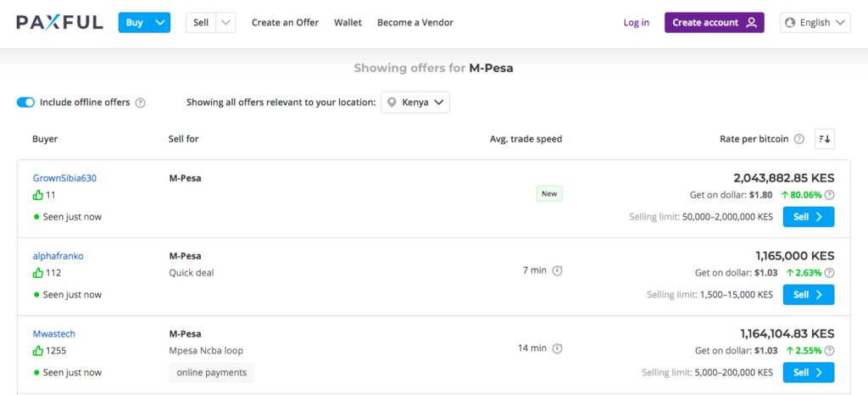
Task: Open Become a Vendor
Action: tap(415, 23)
